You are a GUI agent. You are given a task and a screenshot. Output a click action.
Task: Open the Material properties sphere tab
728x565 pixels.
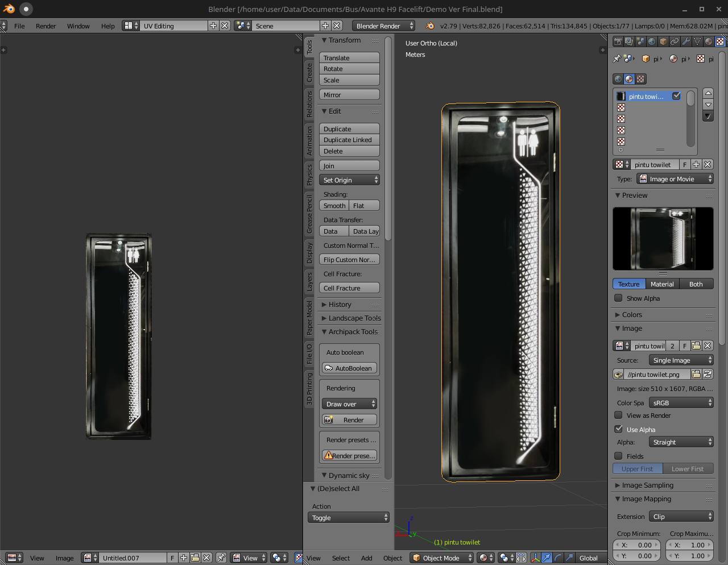click(709, 41)
